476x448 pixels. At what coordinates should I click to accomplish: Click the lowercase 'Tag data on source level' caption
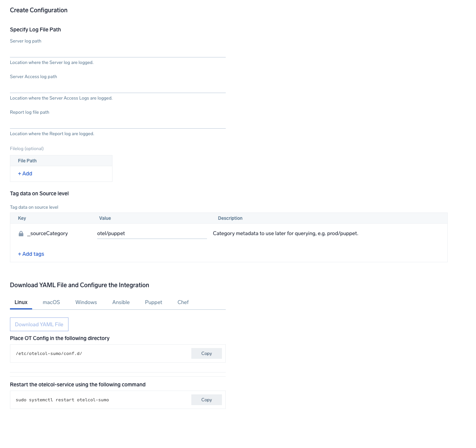tap(34, 207)
